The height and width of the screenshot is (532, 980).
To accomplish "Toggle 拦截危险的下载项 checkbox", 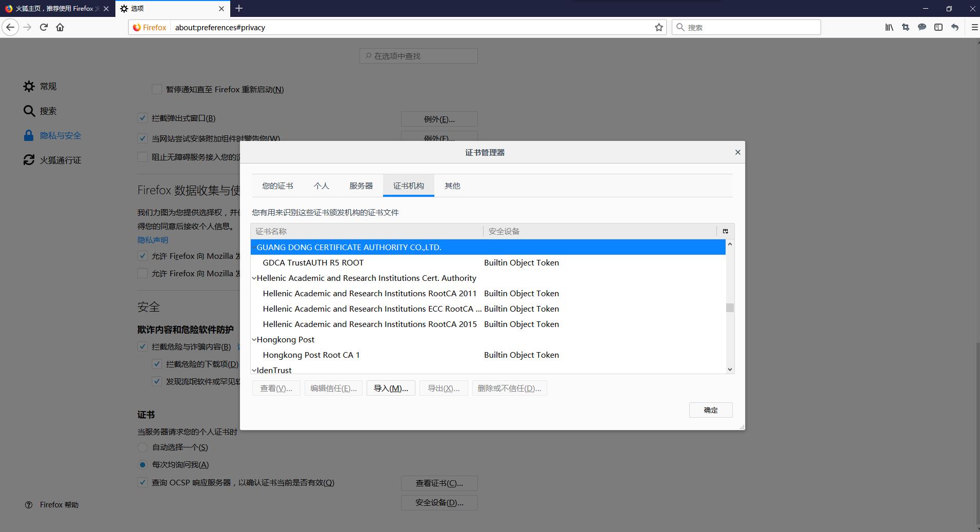I will pos(157,364).
